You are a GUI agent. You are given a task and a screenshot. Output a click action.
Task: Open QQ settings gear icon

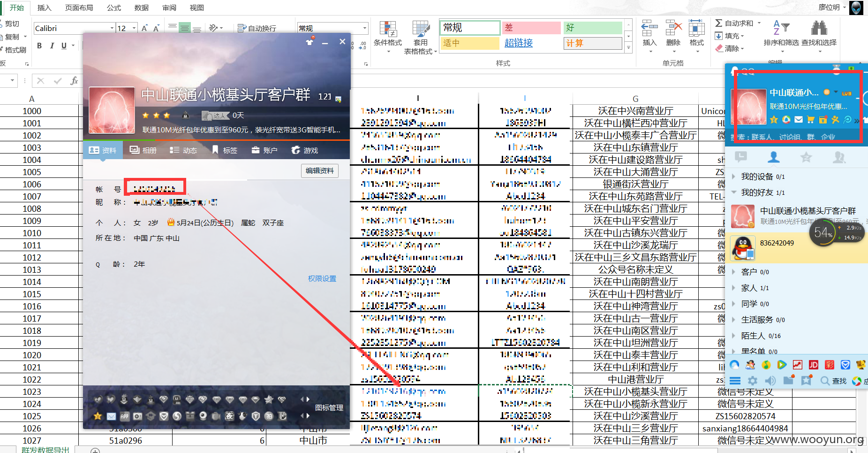pos(753,381)
